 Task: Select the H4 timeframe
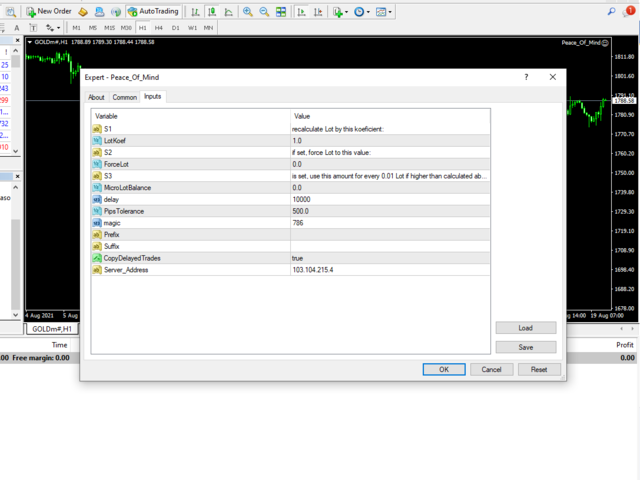159,28
